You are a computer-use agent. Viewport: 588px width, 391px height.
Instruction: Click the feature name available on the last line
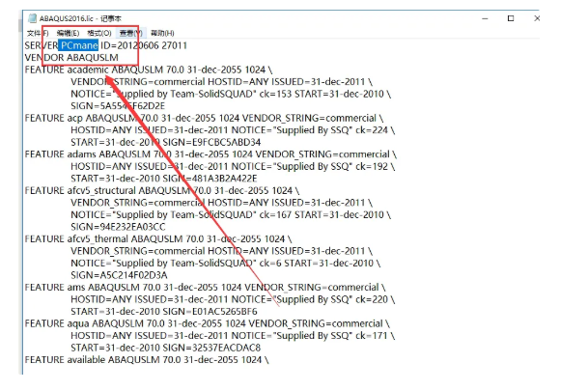(x=86, y=360)
